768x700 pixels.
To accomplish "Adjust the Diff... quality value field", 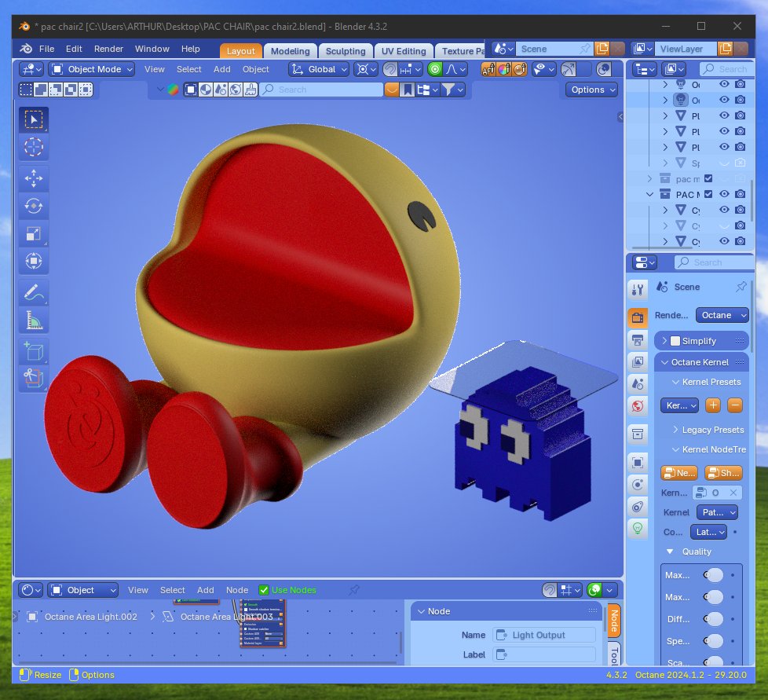I will point(714,619).
